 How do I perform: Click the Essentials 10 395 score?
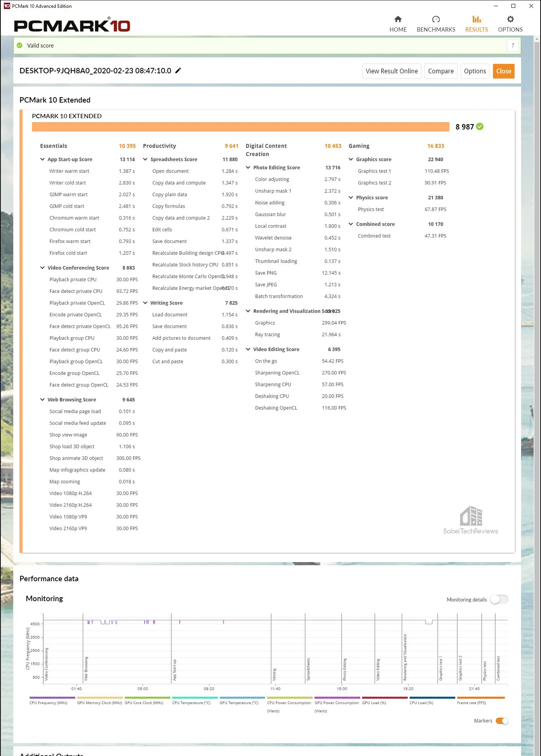point(127,146)
